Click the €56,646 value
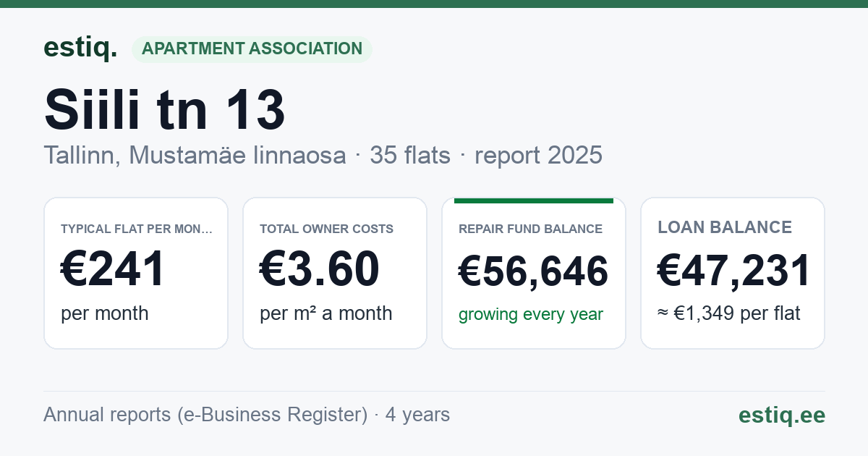 pos(533,272)
